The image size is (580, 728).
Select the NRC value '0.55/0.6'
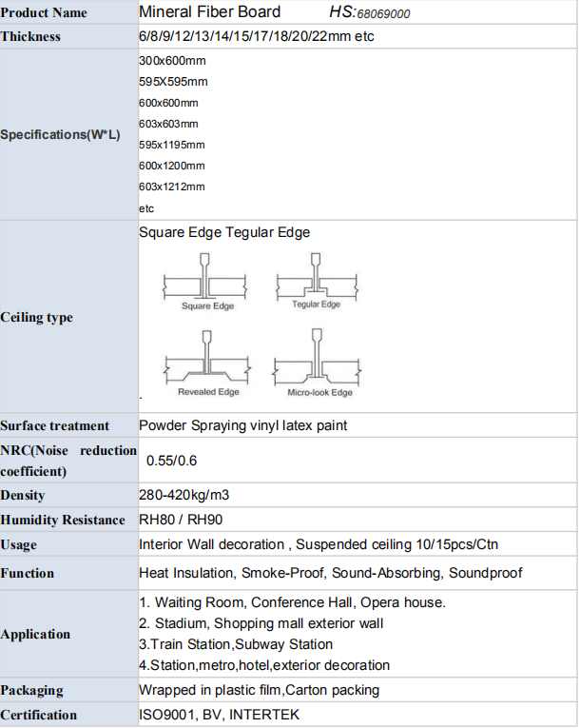coord(172,461)
